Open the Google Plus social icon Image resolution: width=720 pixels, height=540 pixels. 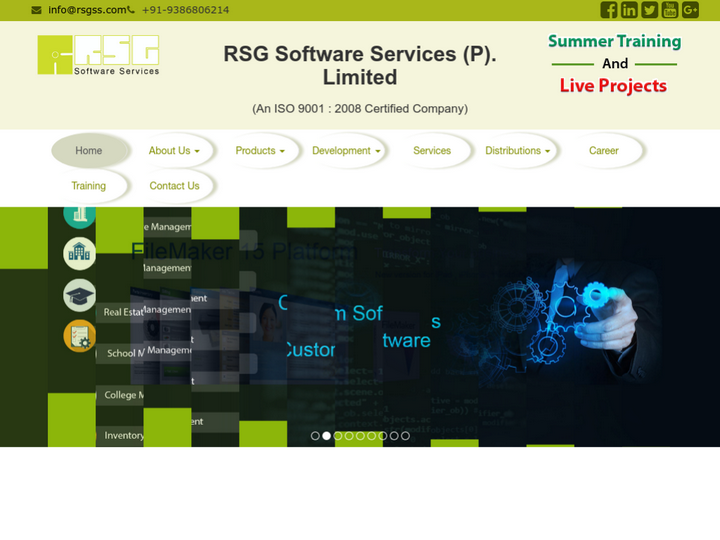click(690, 10)
